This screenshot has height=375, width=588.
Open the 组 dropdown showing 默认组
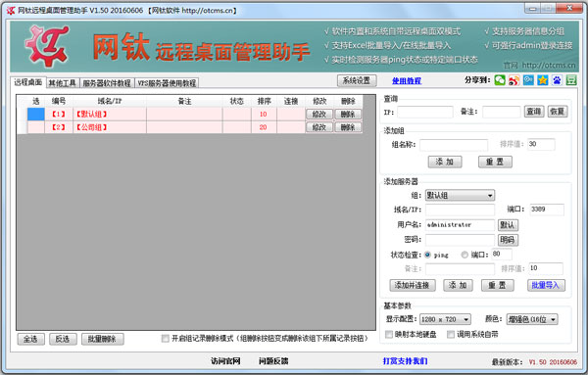460,195
